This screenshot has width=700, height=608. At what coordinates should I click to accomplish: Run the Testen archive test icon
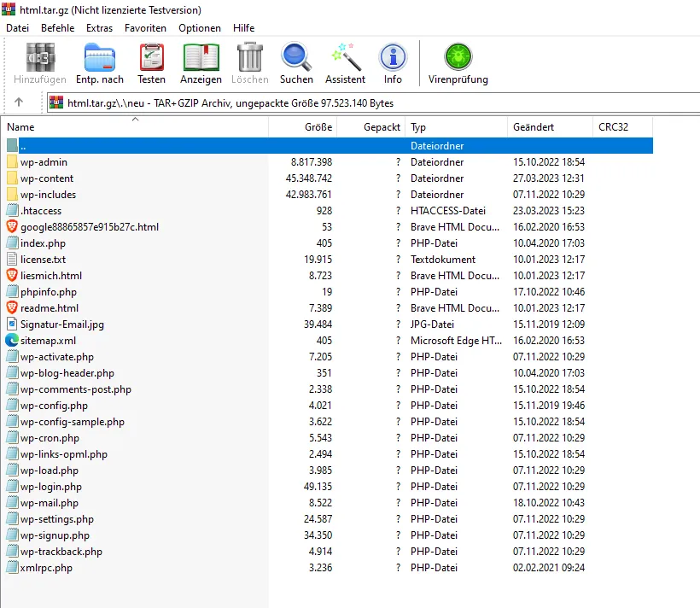152,57
